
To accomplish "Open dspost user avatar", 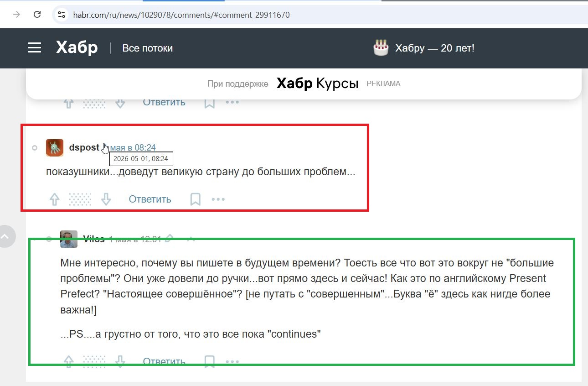I will pyautogui.click(x=55, y=148).
